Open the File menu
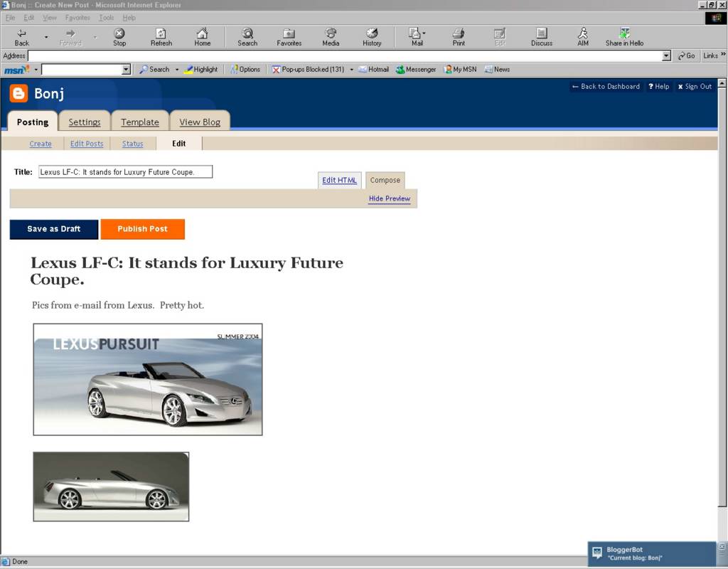This screenshot has width=728, height=569. point(10,18)
